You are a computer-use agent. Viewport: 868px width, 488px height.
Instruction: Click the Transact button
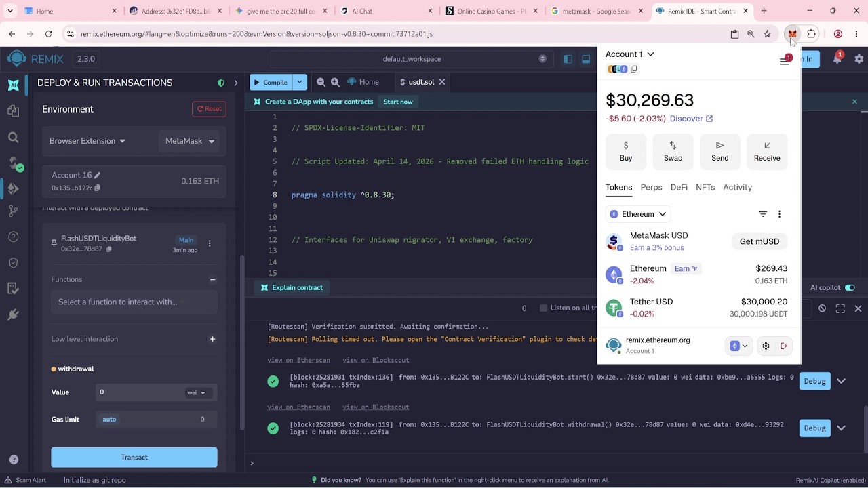[134, 457]
